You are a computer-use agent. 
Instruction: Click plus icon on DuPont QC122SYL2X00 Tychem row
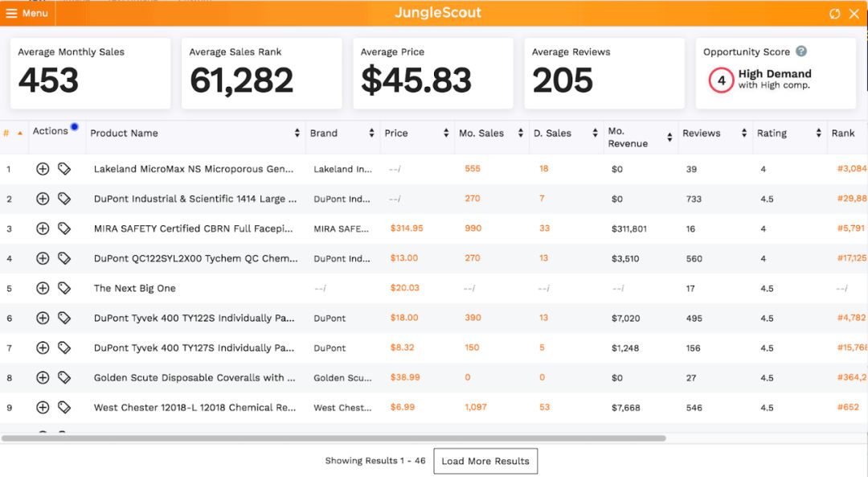coord(43,258)
